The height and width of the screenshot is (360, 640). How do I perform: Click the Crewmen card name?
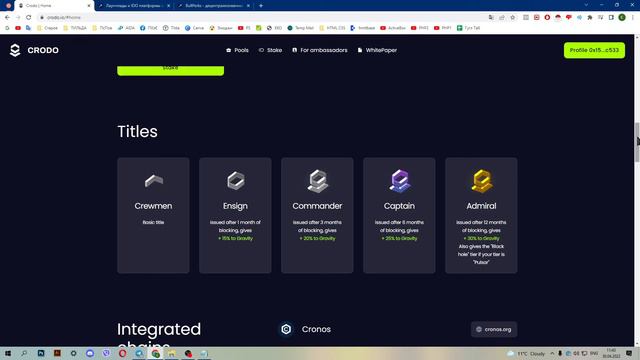153,206
